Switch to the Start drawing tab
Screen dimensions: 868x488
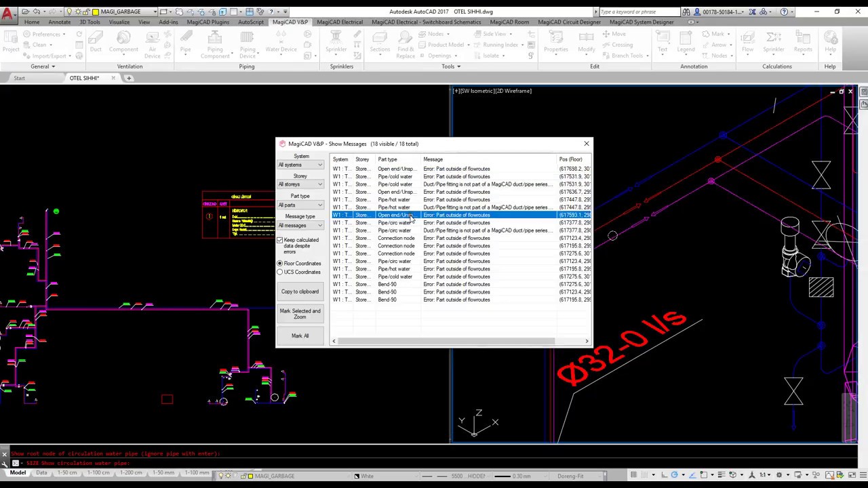click(x=19, y=78)
